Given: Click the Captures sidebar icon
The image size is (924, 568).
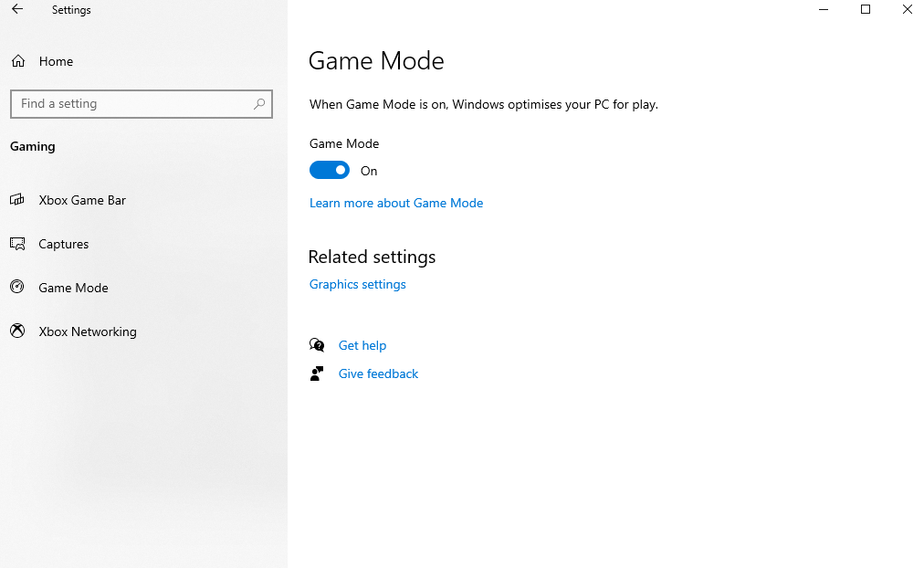Looking at the screenshot, I should 17,244.
